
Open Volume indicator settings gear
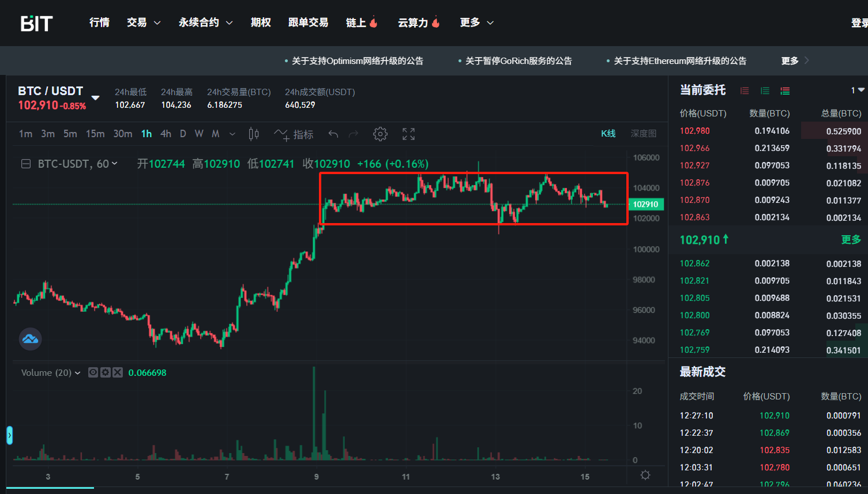click(105, 372)
